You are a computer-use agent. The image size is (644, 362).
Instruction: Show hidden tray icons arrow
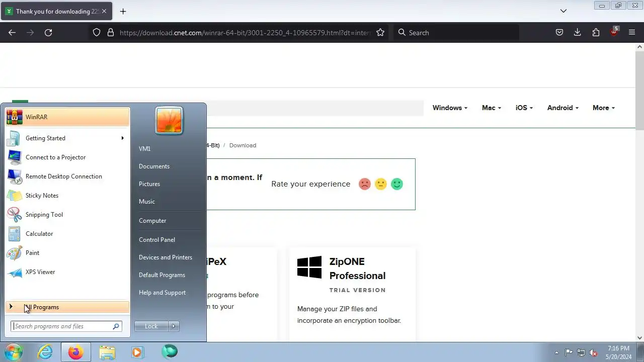[556, 352]
